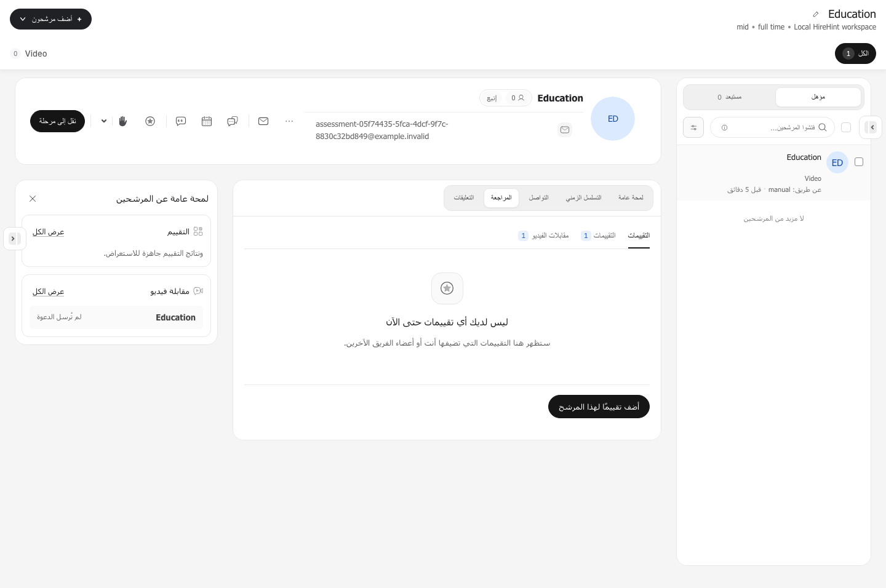Click the star icon in the empty evaluations area
Viewport: 886px width, 588px height.
(447, 288)
